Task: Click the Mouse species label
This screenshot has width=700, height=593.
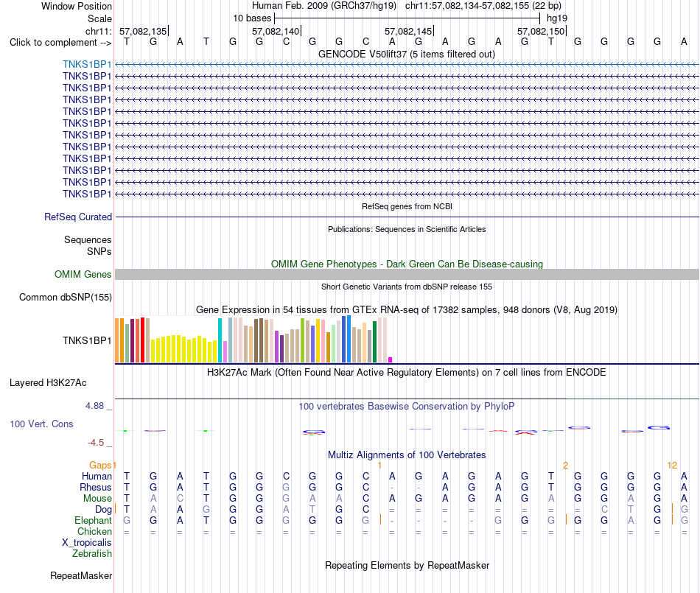Action: 97,499
